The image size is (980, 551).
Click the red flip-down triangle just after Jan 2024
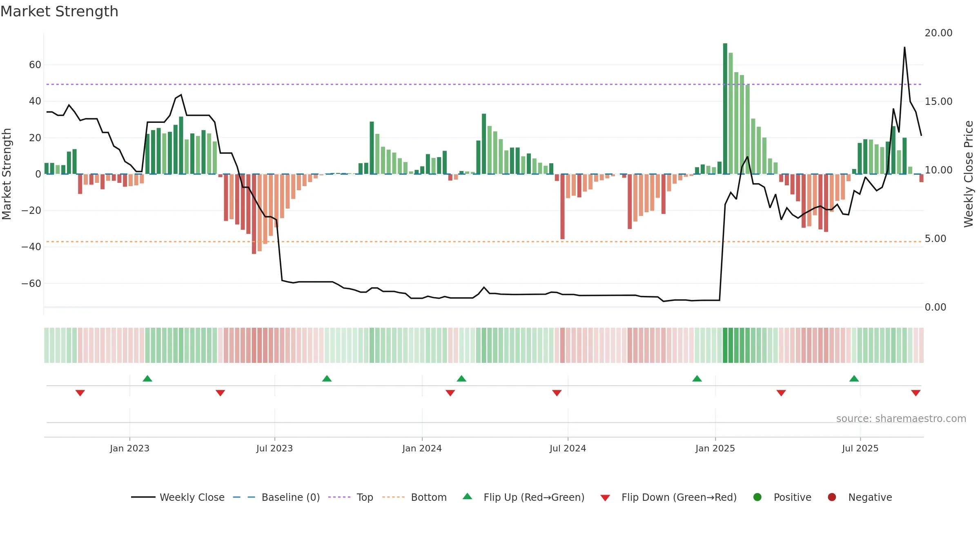pyautogui.click(x=450, y=393)
